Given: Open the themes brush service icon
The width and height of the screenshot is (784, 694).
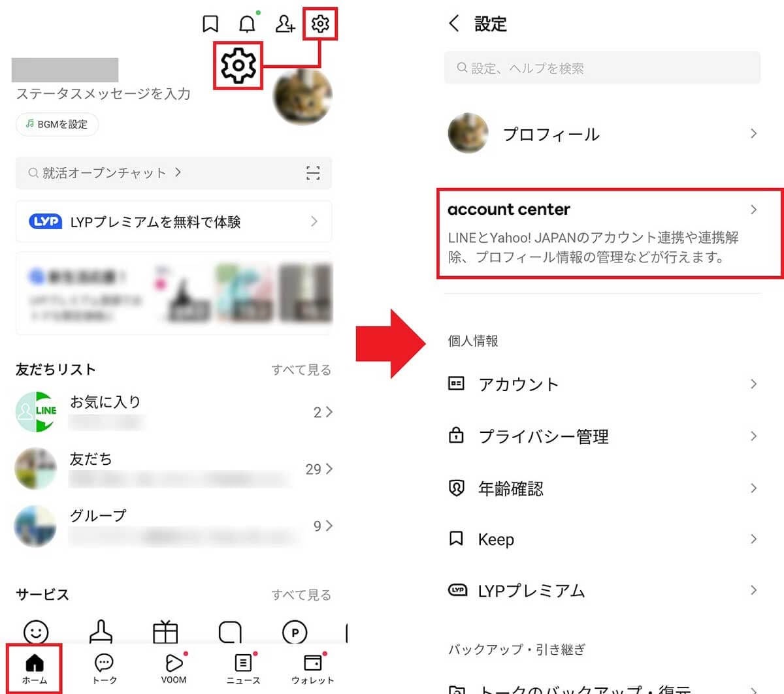Looking at the screenshot, I should click(x=101, y=632).
